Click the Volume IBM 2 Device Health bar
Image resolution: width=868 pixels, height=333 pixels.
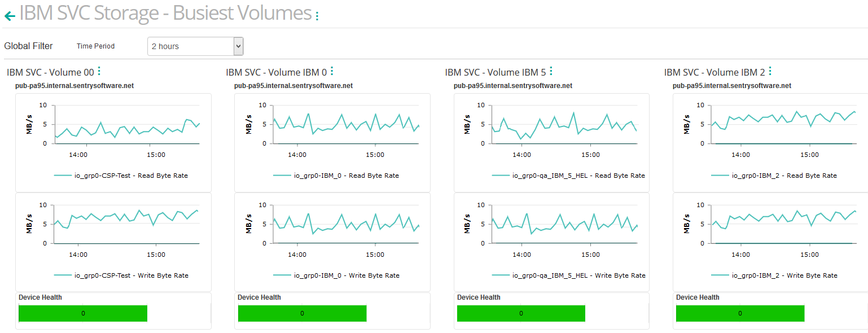point(740,313)
